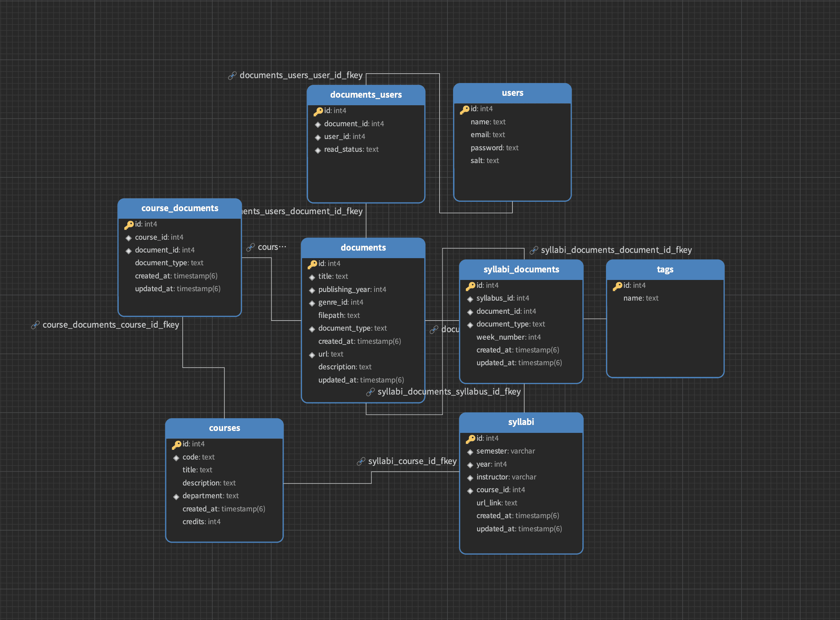Viewport: 840px width, 620px height.
Task: Click the key icon in tags table
Action: (617, 286)
